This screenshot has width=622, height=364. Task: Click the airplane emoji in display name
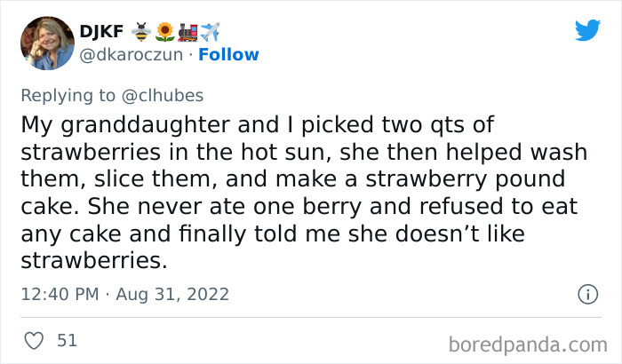coord(211,31)
